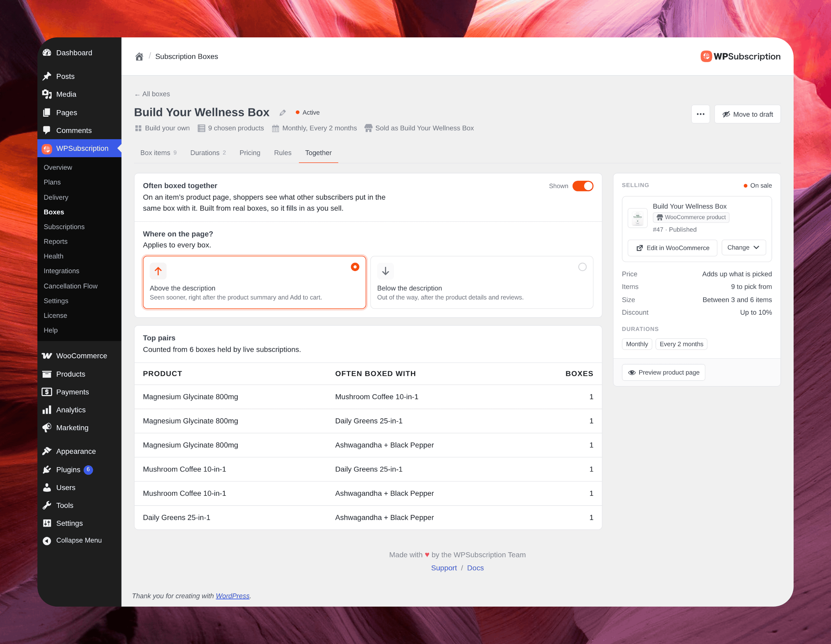This screenshot has width=831, height=644.
Task: Click the WooCommerce logo icon in sidebar
Action: coord(47,356)
